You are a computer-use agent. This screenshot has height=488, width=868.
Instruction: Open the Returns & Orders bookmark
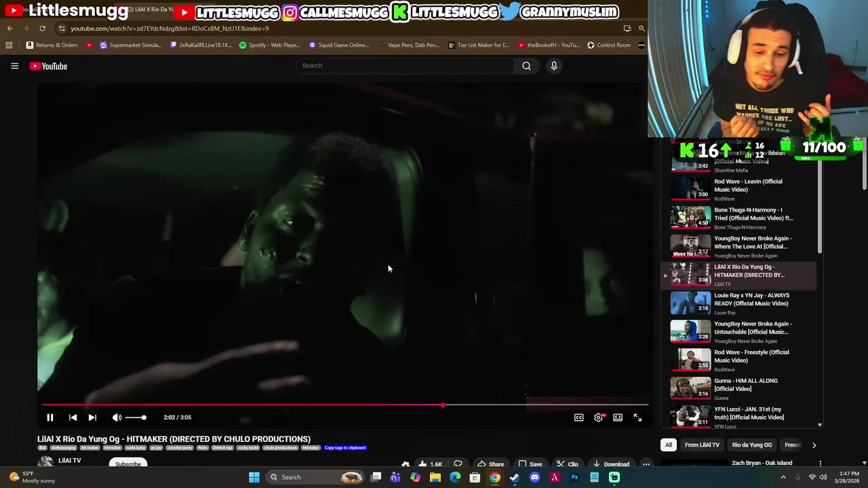52,45
